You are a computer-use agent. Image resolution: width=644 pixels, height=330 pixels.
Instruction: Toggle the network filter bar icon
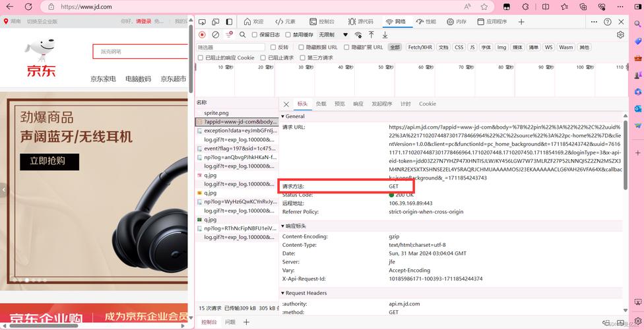click(229, 35)
